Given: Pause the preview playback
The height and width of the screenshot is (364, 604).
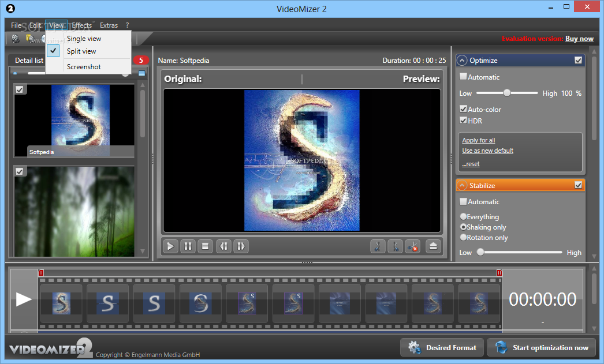Looking at the screenshot, I should (x=188, y=246).
